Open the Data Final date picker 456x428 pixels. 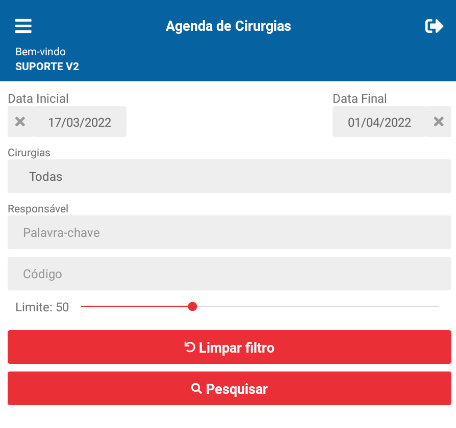[x=379, y=122]
